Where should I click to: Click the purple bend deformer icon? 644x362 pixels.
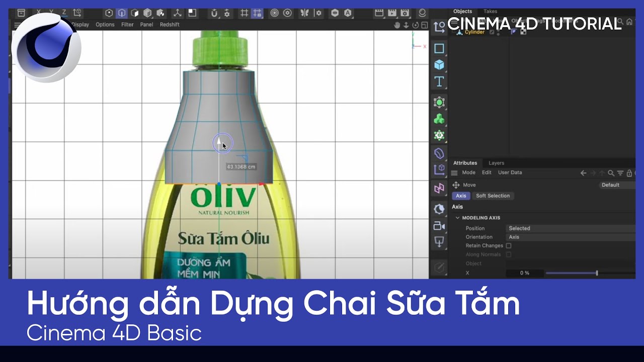(439, 153)
